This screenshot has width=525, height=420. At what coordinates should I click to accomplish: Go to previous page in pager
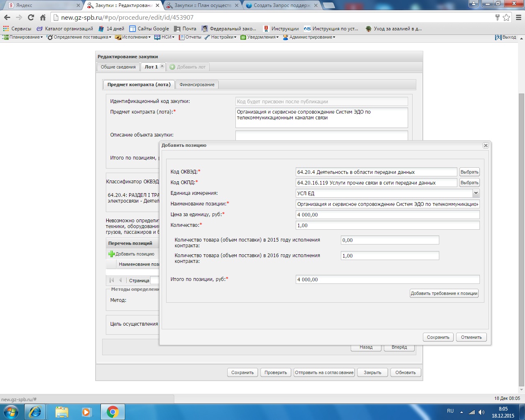click(x=121, y=281)
